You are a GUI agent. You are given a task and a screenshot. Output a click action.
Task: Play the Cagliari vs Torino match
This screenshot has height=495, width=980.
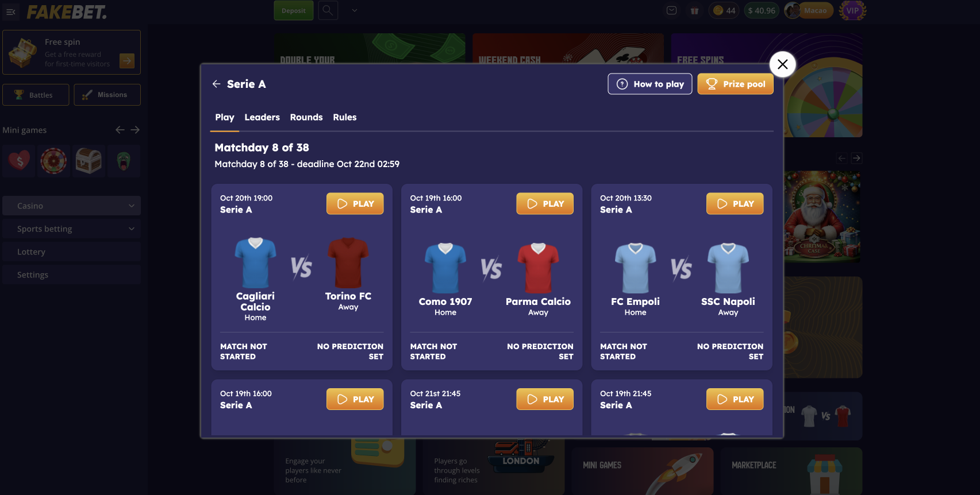355,204
